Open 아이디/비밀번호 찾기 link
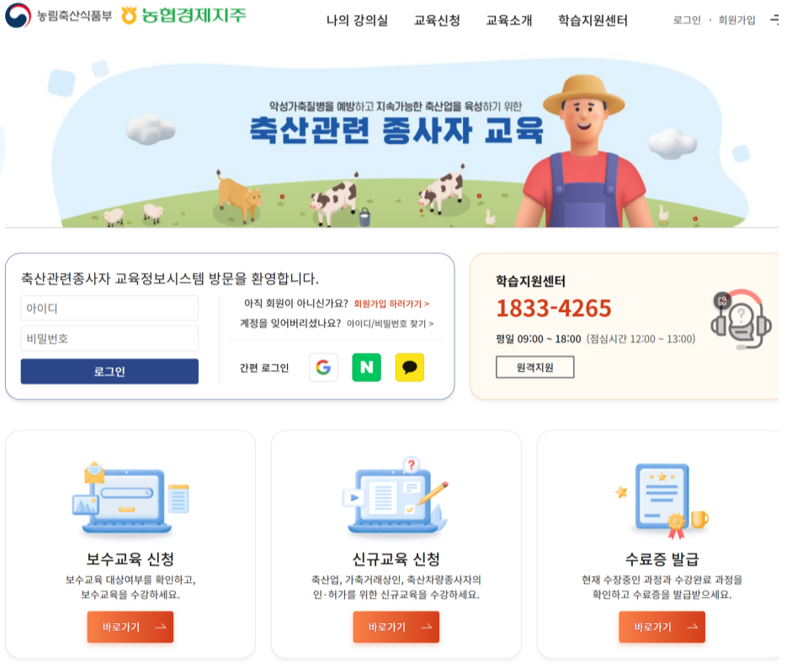This screenshot has height=672, width=792. click(390, 324)
